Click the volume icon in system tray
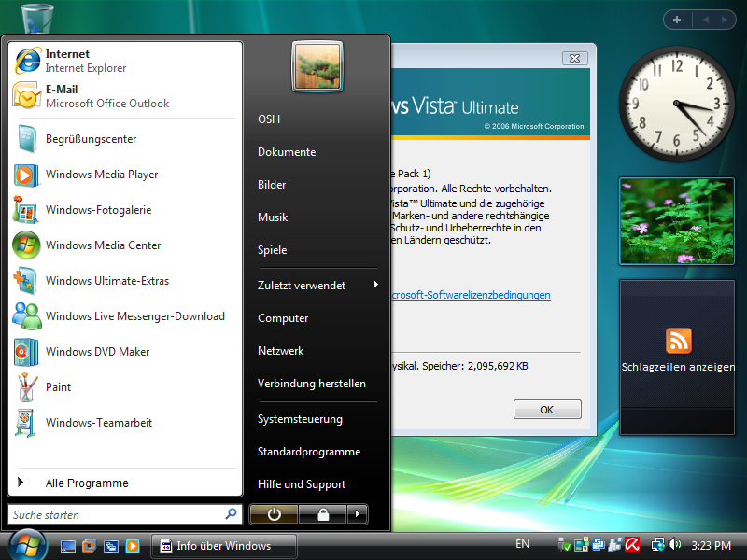Image resolution: width=747 pixels, height=560 pixels. pyautogui.click(x=675, y=544)
